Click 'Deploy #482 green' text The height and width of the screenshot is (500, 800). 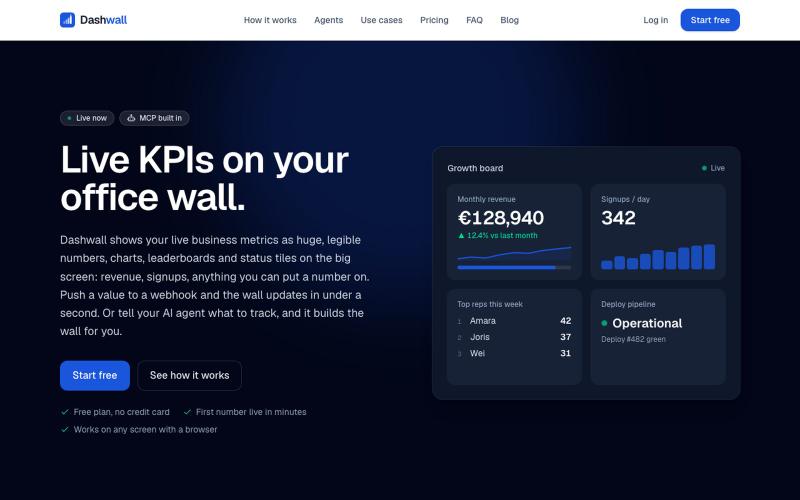633,339
